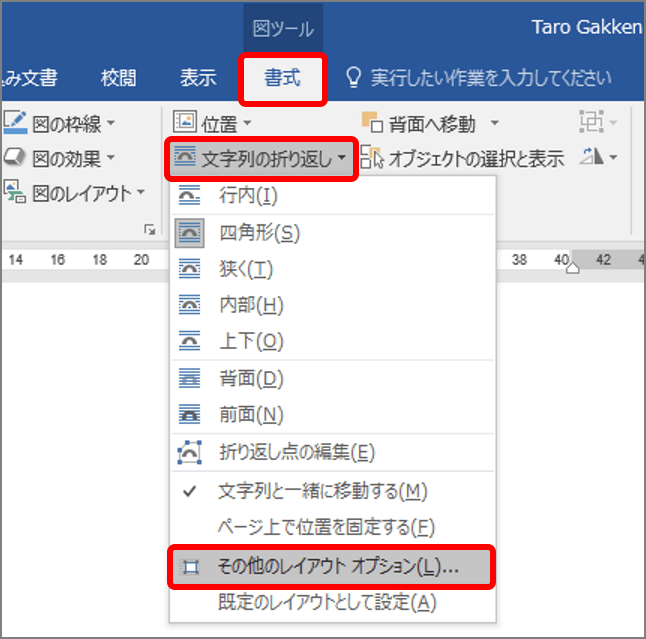Select 行内(I) wrap option
646x639 pixels.
coord(332,196)
